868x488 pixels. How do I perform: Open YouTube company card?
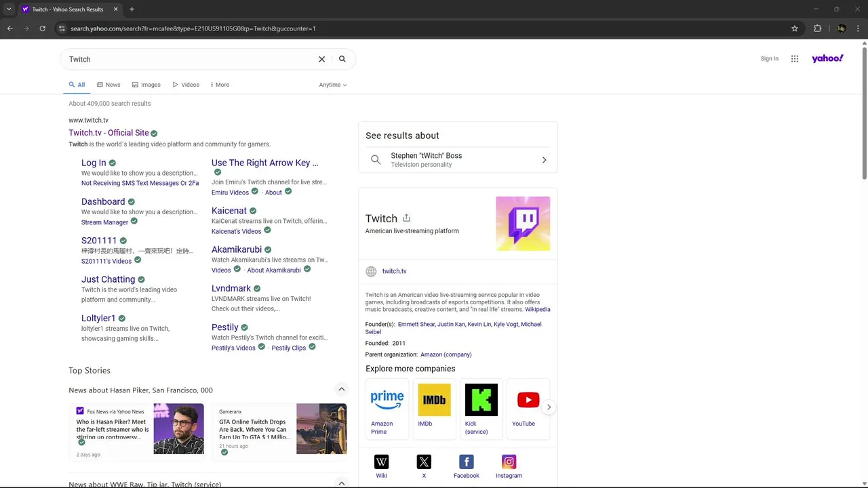pyautogui.click(x=528, y=409)
